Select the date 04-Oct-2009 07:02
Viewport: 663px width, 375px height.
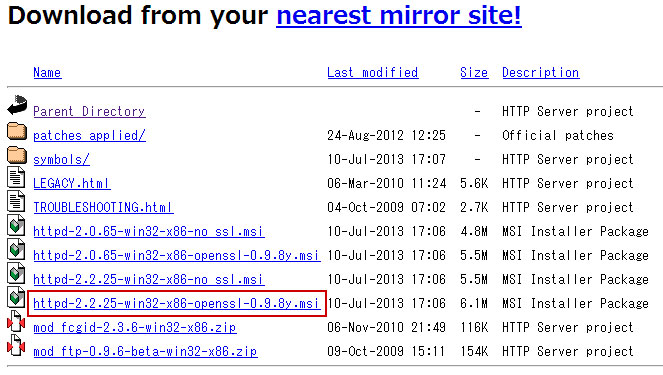pos(386,208)
